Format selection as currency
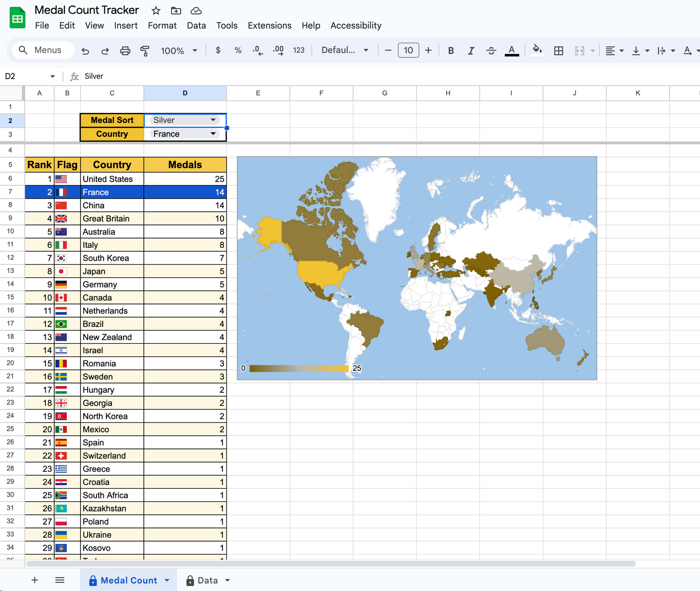700x591 pixels. (218, 50)
